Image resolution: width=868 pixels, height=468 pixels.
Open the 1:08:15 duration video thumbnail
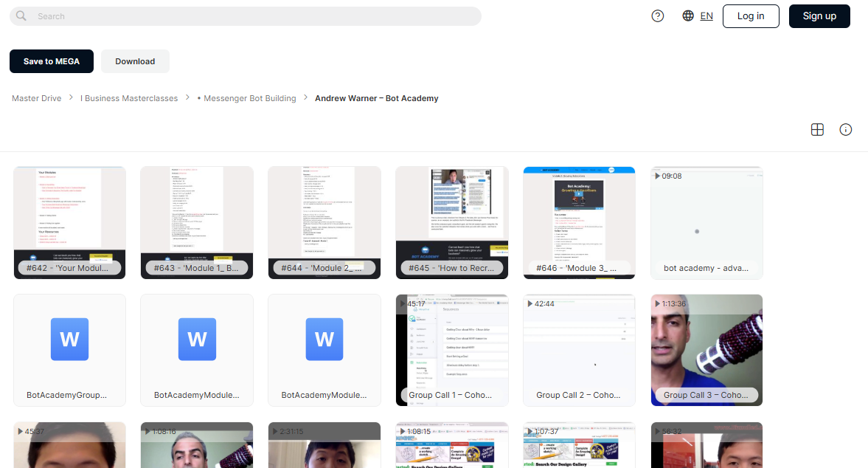point(452,445)
